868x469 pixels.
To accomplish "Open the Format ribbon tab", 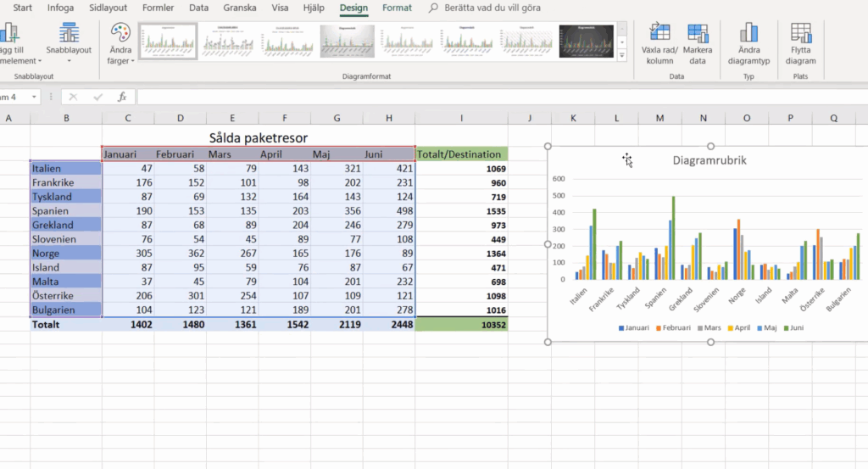I will (x=397, y=8).
